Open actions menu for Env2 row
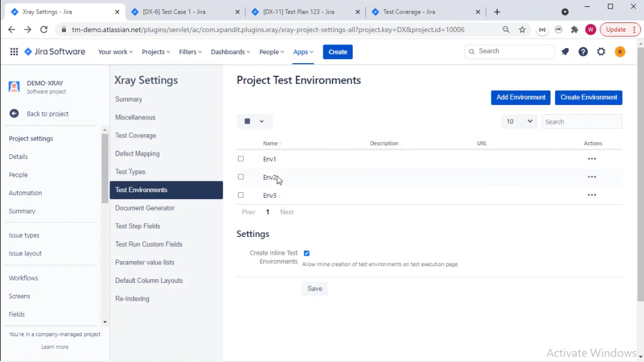This screenshot has width=644, height=362. tap(592, 177)
